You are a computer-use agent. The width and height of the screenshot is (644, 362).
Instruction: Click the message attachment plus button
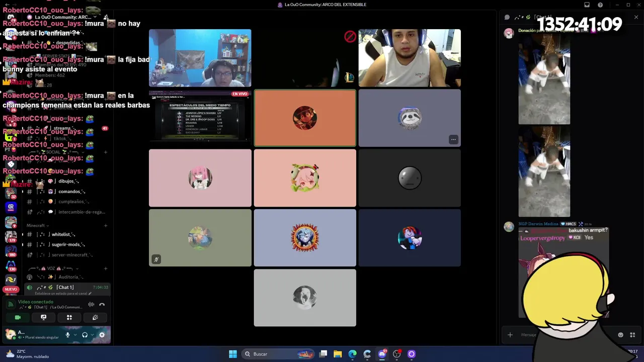point(510,335)
